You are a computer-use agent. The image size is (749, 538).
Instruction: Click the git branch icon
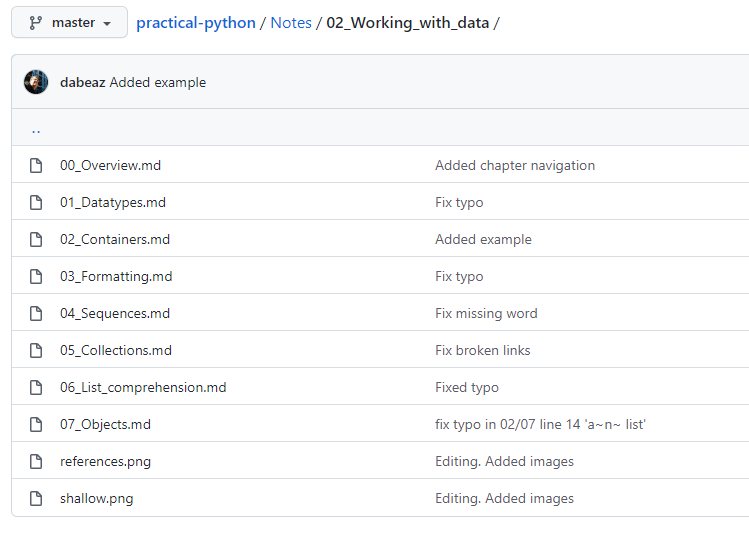click(x=36, y=22)
